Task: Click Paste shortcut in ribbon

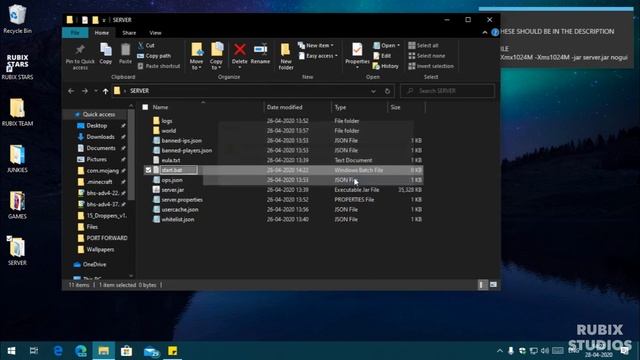Action: tap(159, 66)
